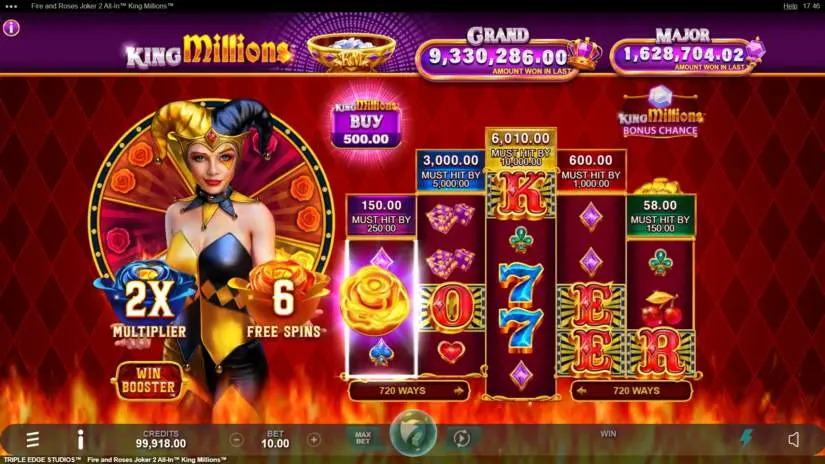This screenshot has width=825, height=464.
Task: Open the hamburger menu icon
Action: [33, 439]
